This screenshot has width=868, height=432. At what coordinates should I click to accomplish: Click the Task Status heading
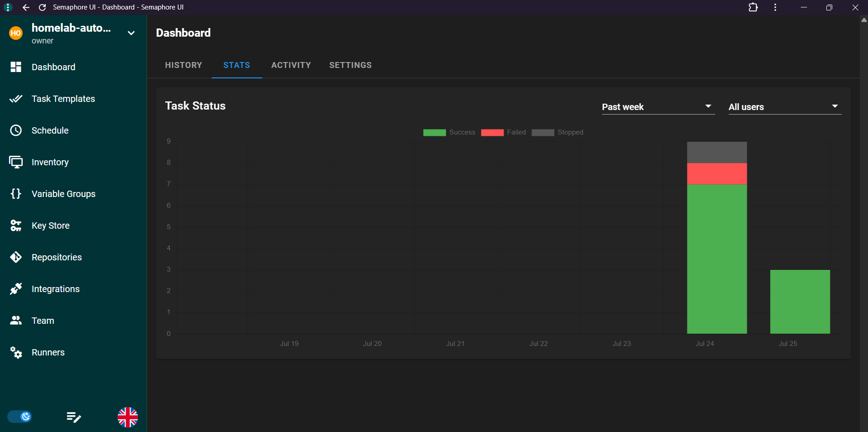(x=195, y=106)
